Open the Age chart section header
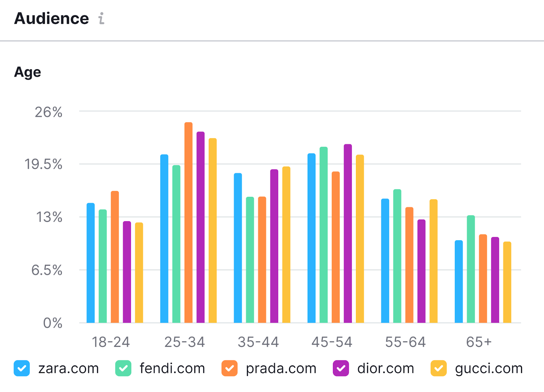This screenshot has height=392, width=544. [27, 72]
